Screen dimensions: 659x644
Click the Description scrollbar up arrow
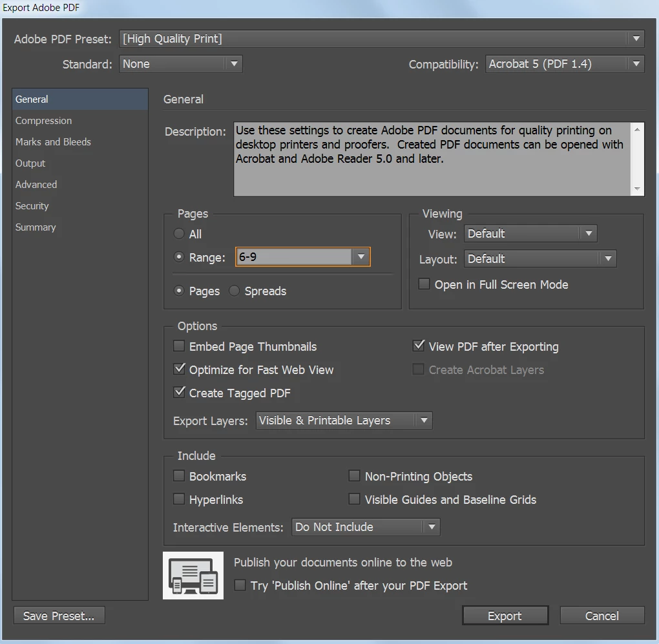[637, 130]
